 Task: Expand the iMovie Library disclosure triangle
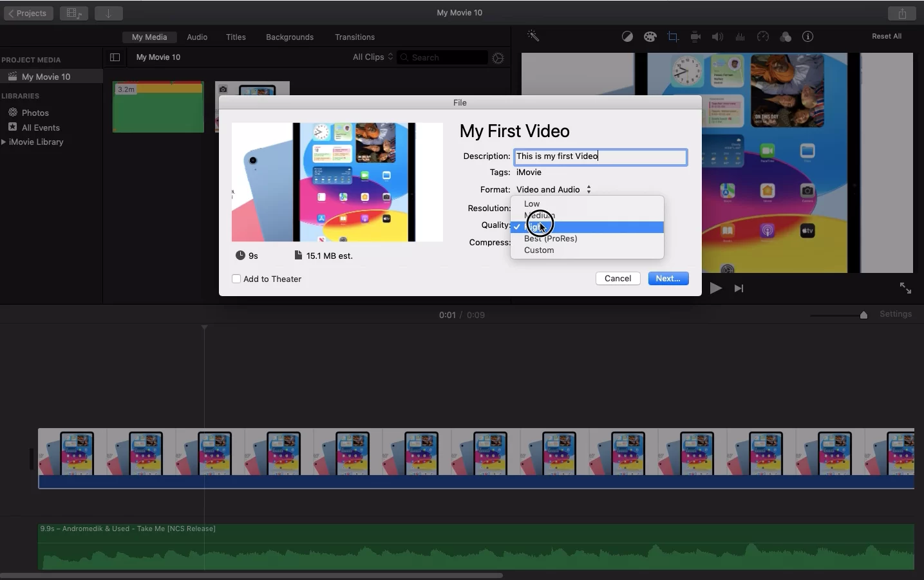(x=4, y=142)
